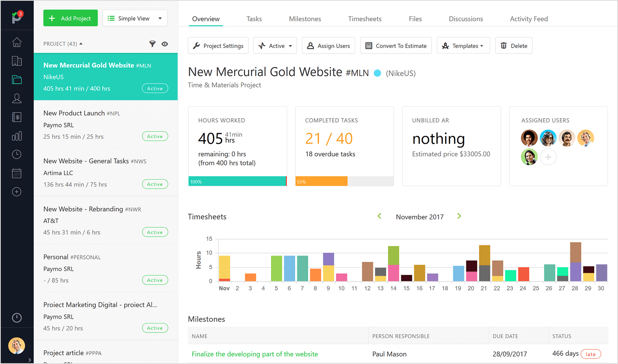Click Active badge on New Product Launch

click(x=155, y=136)
